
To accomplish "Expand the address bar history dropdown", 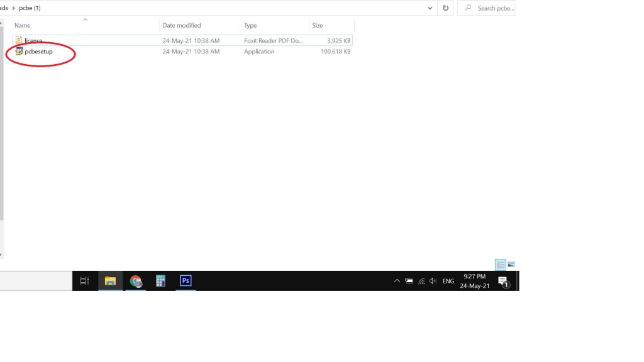I will pos(430,8).
